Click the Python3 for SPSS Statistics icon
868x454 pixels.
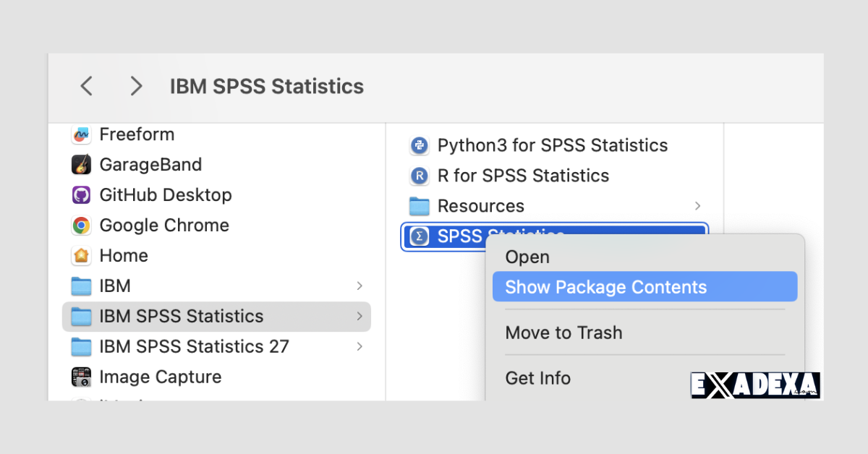420,145
